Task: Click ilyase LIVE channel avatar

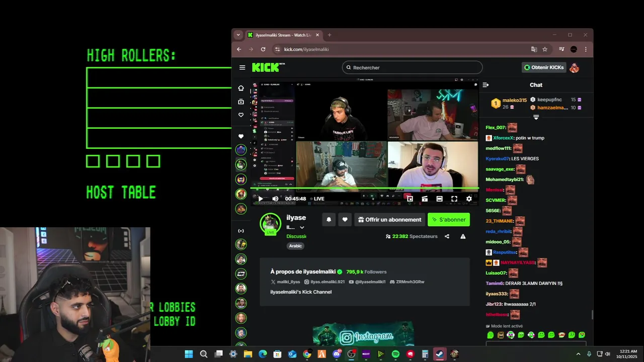Action: click(x=270, y=224)
